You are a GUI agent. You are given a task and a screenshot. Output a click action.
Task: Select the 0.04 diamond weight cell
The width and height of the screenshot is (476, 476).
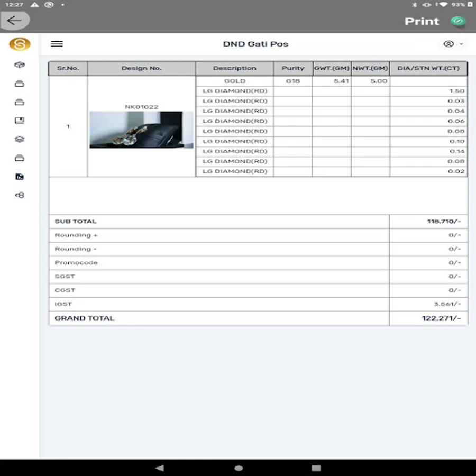(428, 111)
